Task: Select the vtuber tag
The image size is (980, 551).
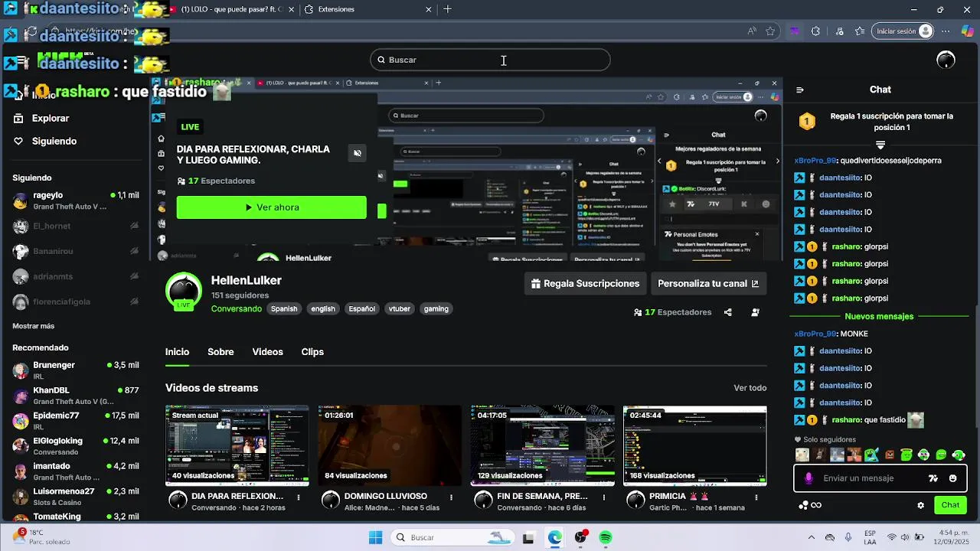Action: coord(399,309)
